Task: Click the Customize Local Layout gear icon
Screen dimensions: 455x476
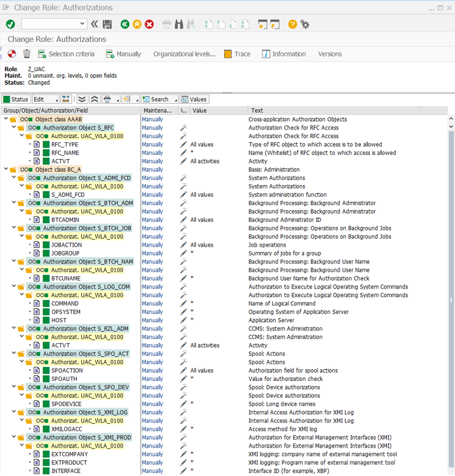Action: click(305, 24)
